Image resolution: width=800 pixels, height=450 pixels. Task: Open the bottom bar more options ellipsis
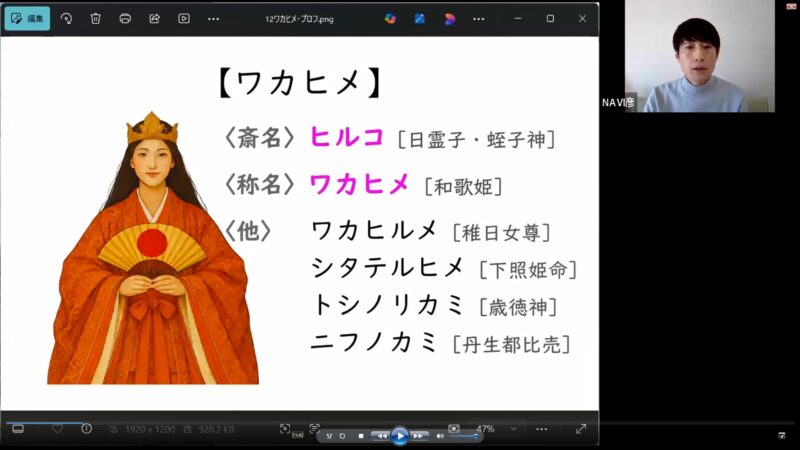click(542, 429)
